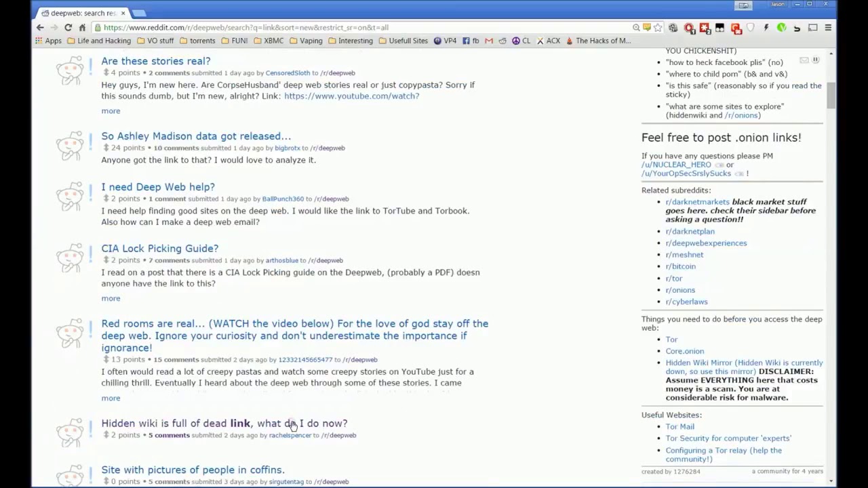Go back to the previous page
The height and width of the screenshot is (488, 868).
pos(40,28)
